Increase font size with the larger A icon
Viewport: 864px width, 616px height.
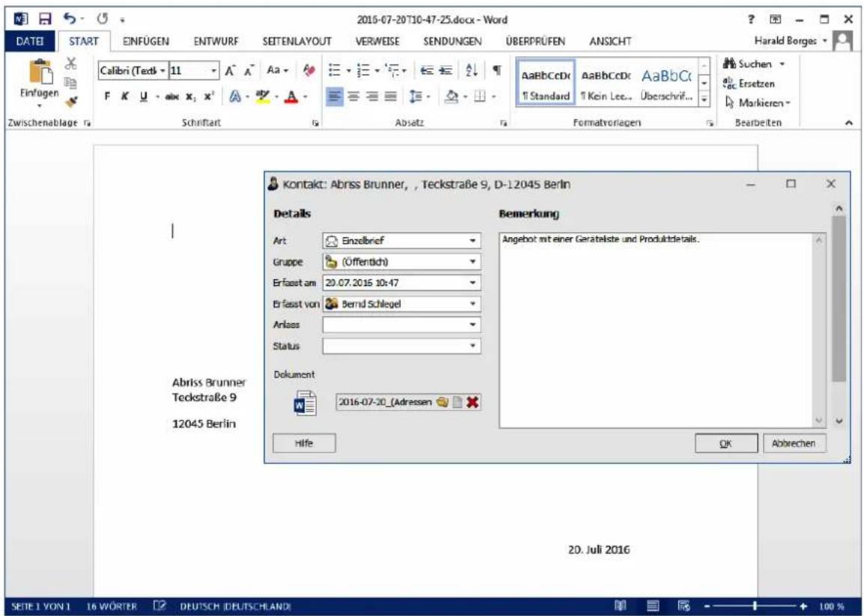click(x=230, y=70)
